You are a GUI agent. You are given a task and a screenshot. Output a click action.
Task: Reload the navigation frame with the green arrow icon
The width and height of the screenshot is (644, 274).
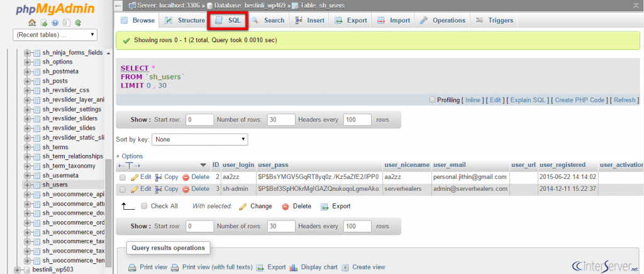click(78, 23)
